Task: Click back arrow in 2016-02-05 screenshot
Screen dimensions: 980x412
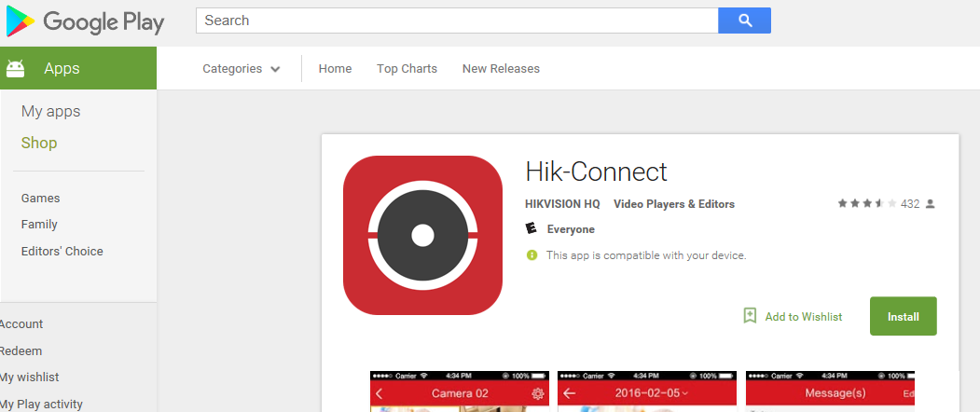Action: pyautogui.click(x=569, y=394)
